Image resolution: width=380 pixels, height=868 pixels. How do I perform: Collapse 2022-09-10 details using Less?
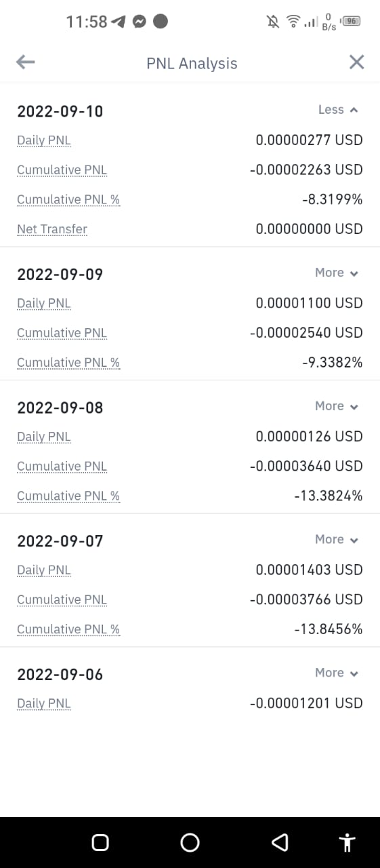click(x=338, y=110)
